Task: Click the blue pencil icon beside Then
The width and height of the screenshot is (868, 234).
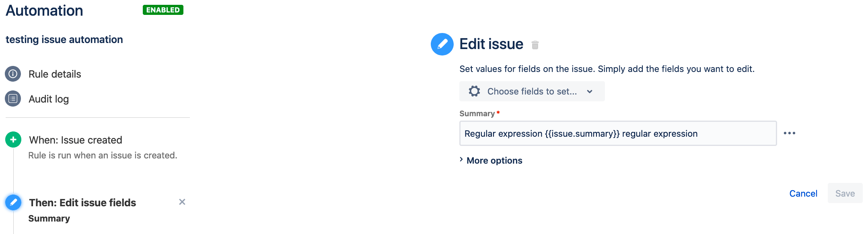Action: pos(13,202)
